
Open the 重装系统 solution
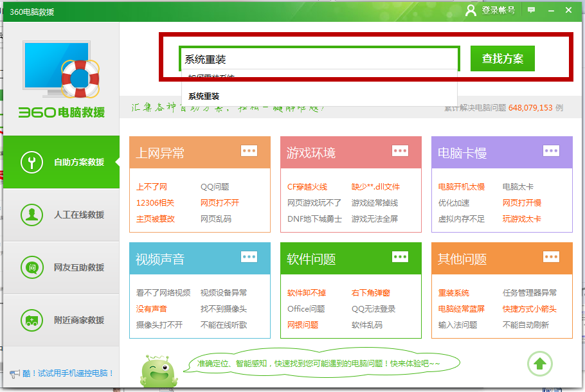tap(454, 293)
